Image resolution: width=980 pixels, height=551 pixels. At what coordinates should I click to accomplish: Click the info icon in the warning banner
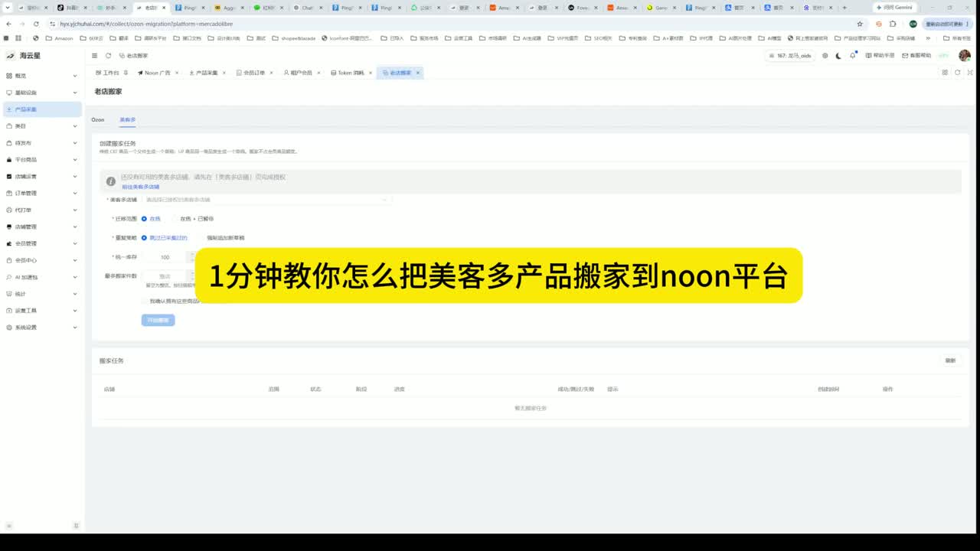pyautogui.click(x=111, y=181)
